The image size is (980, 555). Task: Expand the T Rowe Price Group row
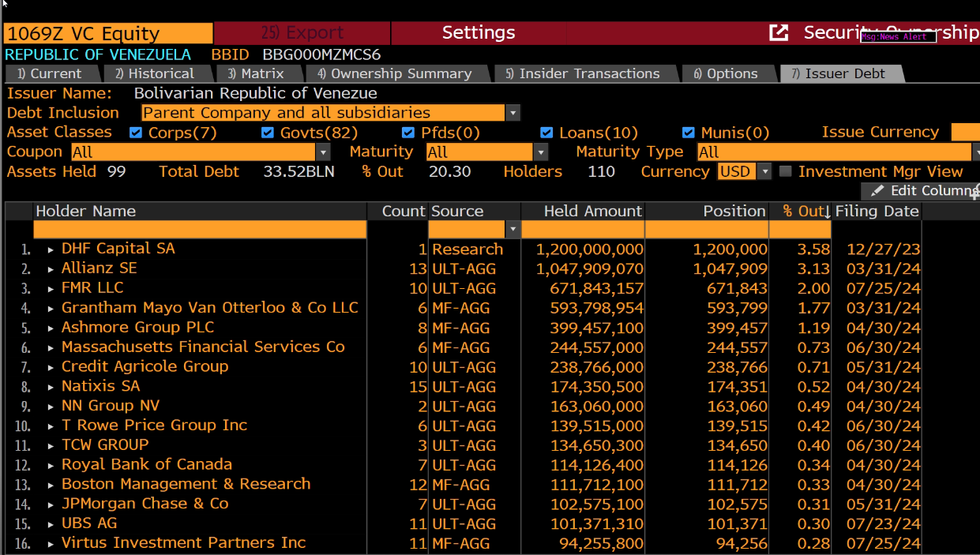coord(51,426)
